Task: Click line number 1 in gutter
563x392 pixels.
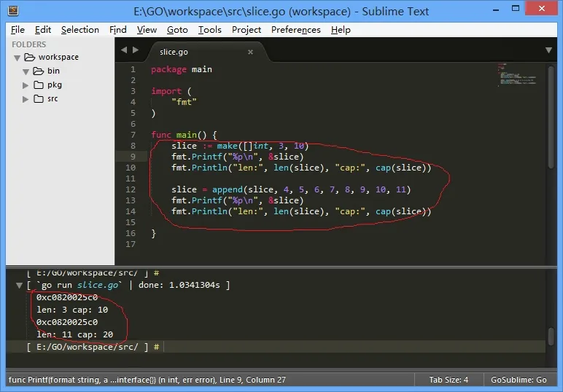Action: pos(133,69)
